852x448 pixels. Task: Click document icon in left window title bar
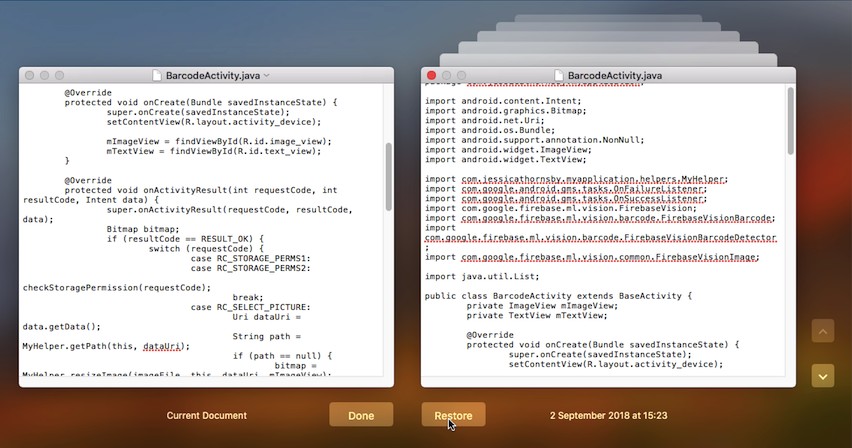[x=157, y=76]
